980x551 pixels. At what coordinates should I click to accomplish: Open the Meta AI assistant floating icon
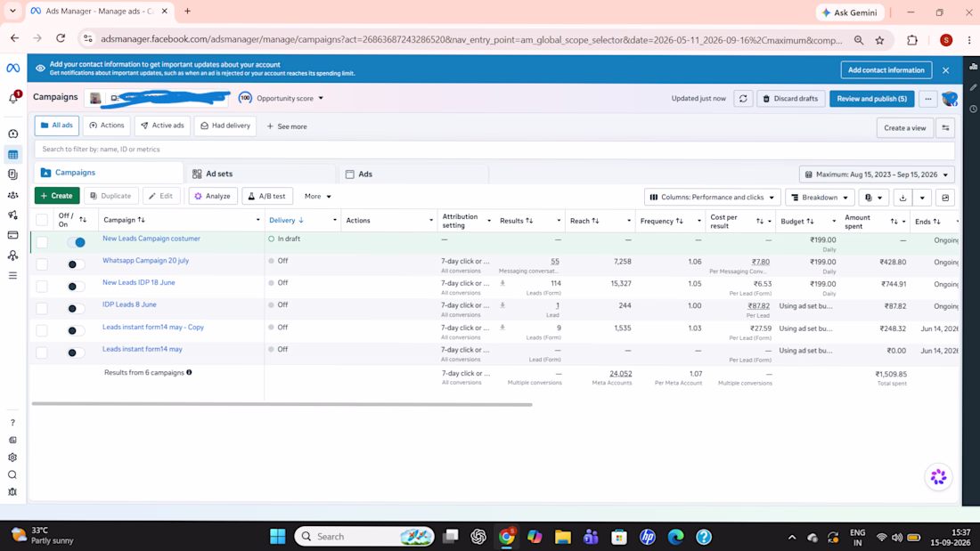[938, 477]
